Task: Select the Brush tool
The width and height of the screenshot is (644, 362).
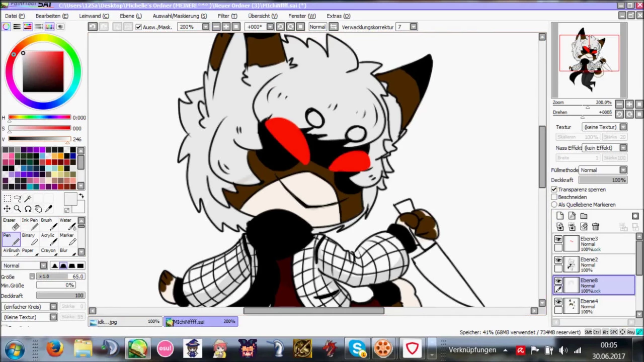Action: [x=48, y=224]
